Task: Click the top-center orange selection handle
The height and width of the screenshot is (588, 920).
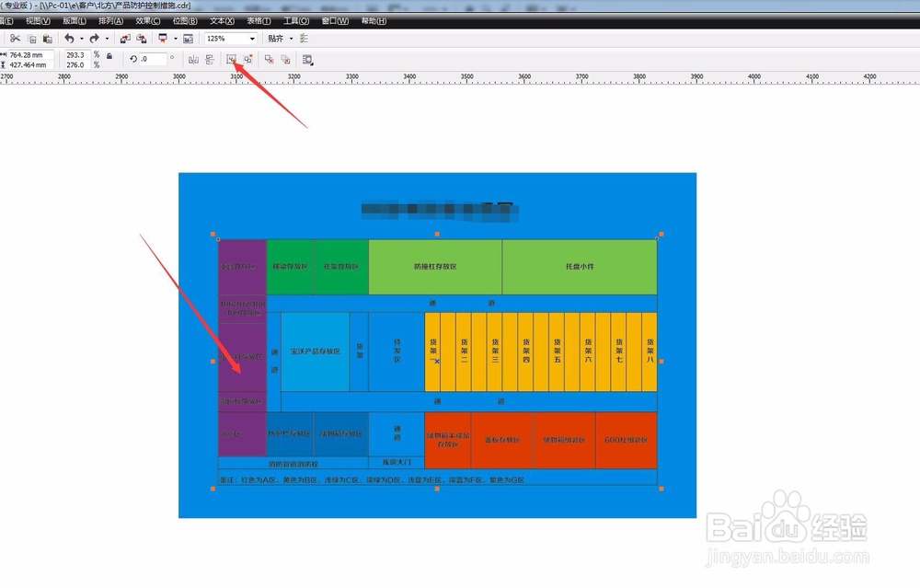Action: pyautogui.click(x=436, y=234)
